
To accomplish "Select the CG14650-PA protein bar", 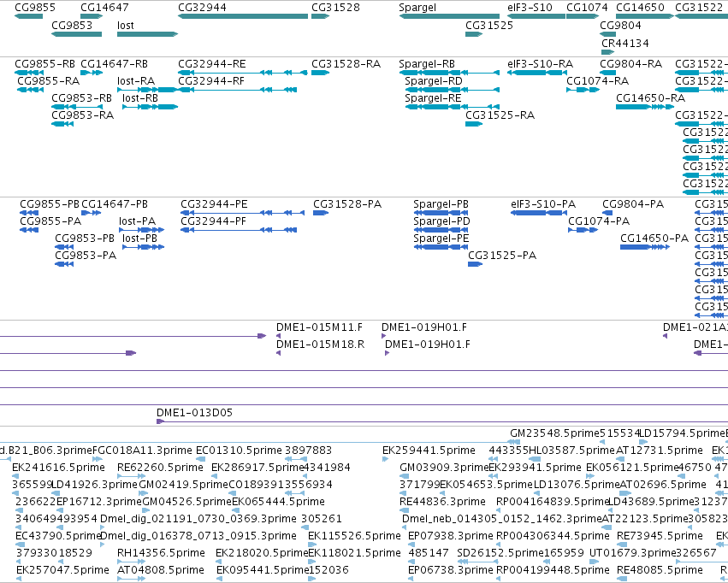I will pos(645,247).
